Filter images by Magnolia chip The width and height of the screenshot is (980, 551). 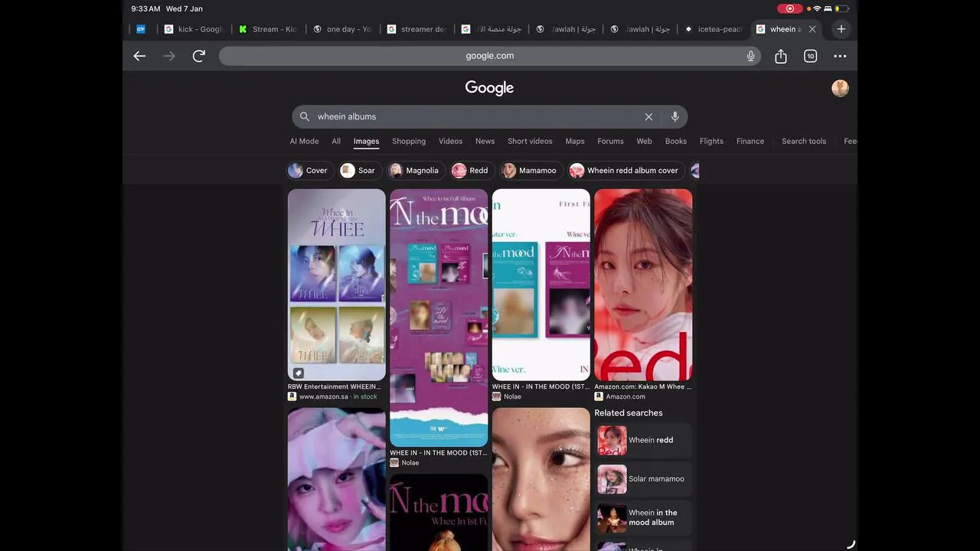[x=414, y=171]
